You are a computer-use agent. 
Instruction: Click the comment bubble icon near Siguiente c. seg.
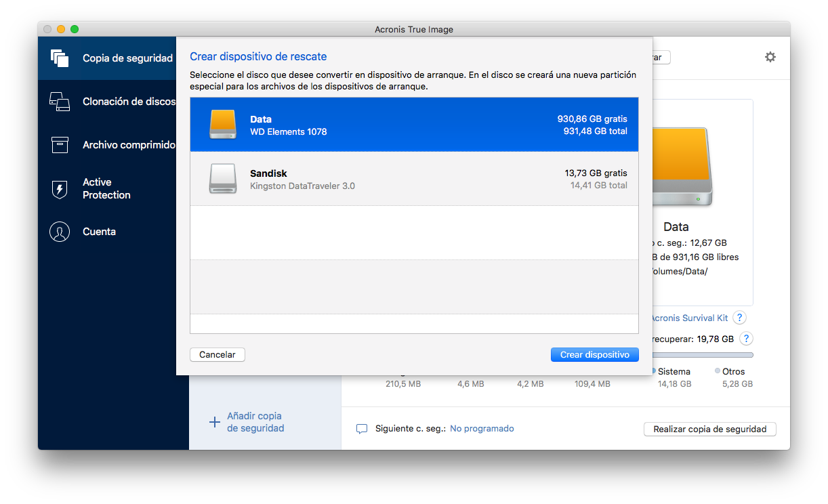362,429
